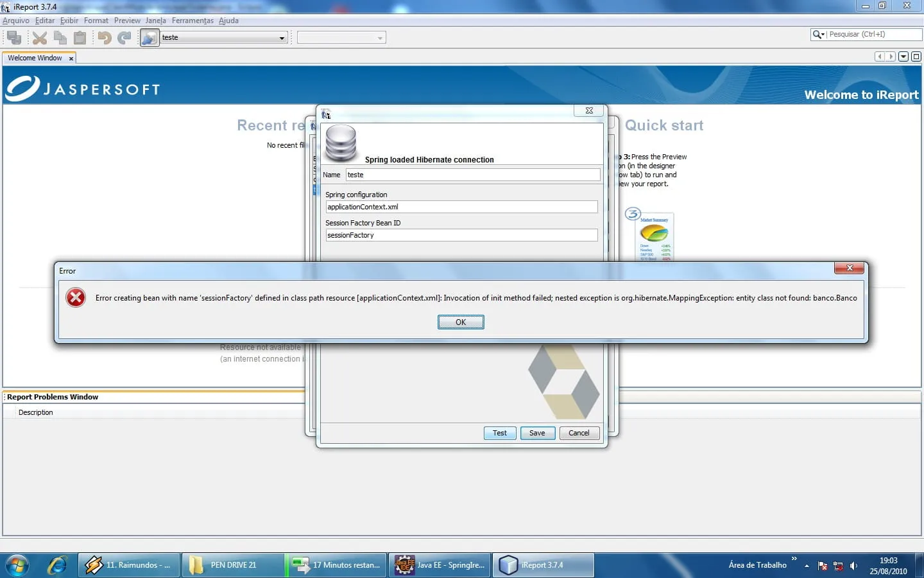Switch to Winamp '11. Raimundos' taskbar item
Image resolution: width=924 pixels, height=578 pixels.
coord(129,565)
